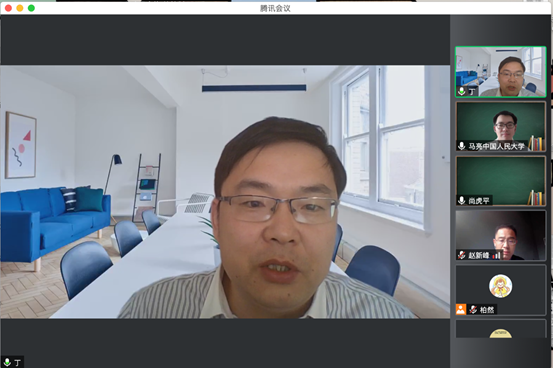This screenshot has width=553, height=368.
Task: Click the microphone icon on 丁's thumbnail
Action: tap(461, 92)
